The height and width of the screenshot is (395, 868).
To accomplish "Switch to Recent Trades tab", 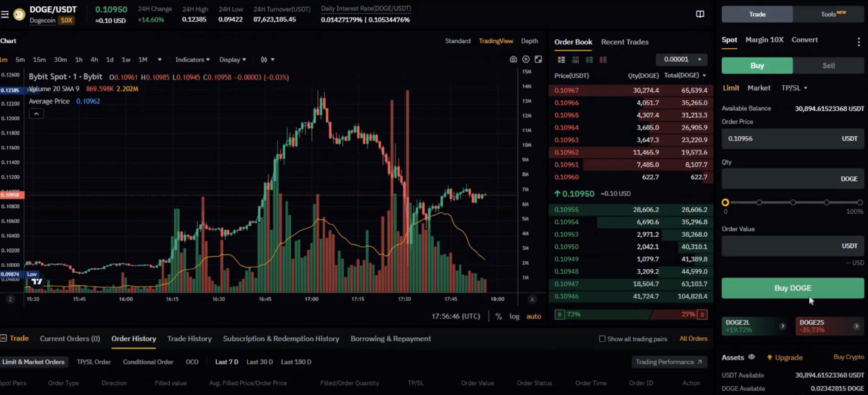I will [x=625, y=42].
